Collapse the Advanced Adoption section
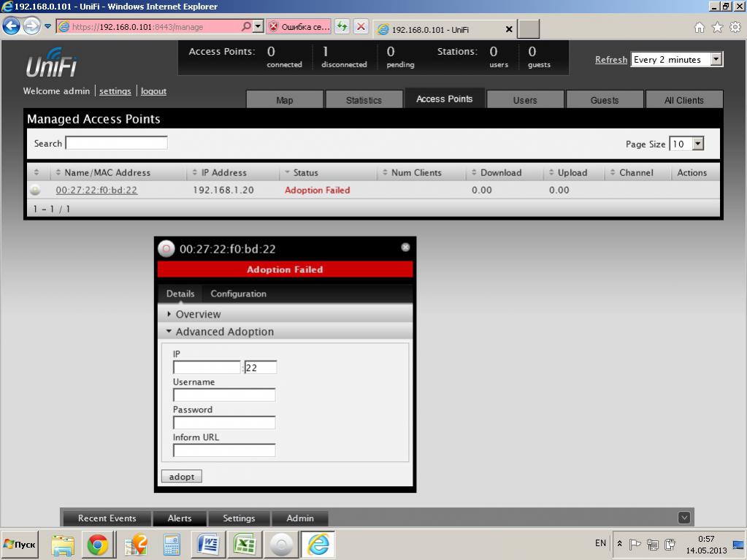This screenshot has width=747, height=560. pyautogui.click(x=223, y=331)
